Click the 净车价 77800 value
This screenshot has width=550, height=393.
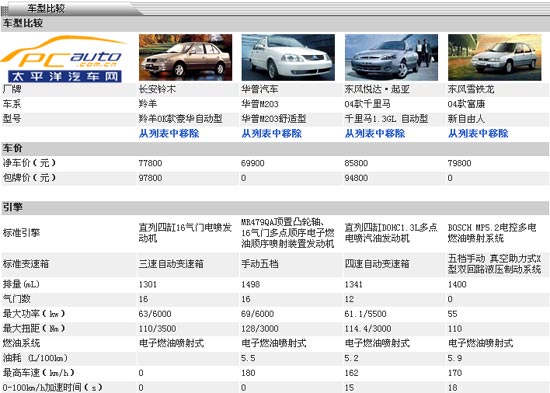click(x=150, y=163)
